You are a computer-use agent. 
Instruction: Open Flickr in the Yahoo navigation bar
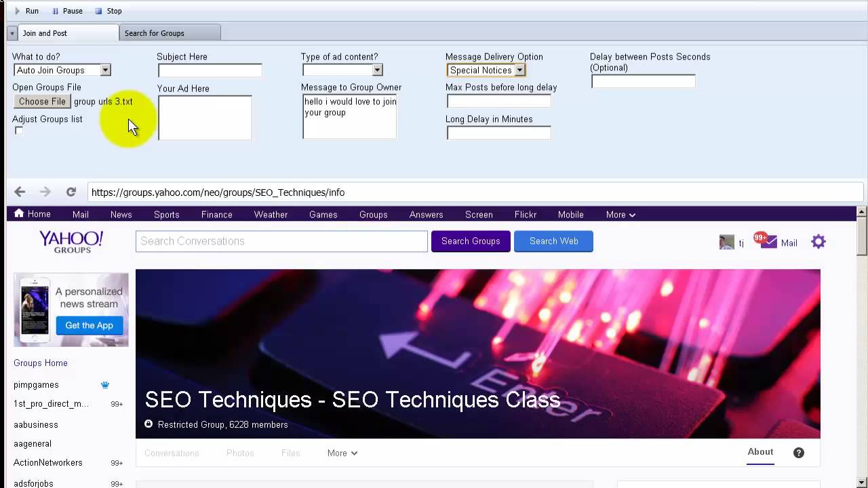(526, 214)
